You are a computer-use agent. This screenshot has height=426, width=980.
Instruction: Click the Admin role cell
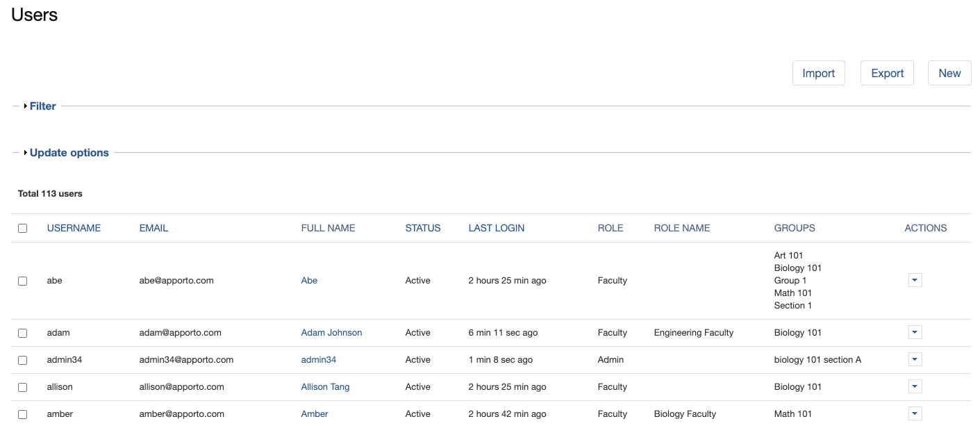pyautogui.click(x=611, y=360)
